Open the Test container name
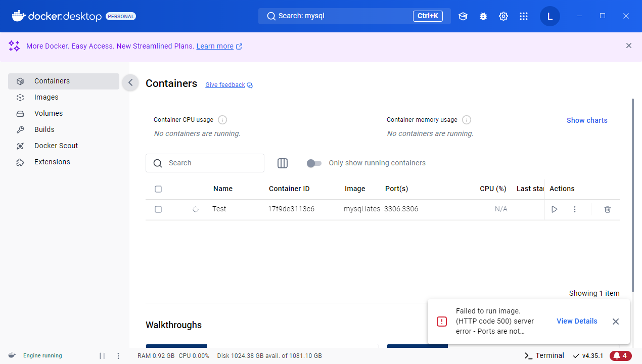This screenshot has width=642, height=364. 219,209
